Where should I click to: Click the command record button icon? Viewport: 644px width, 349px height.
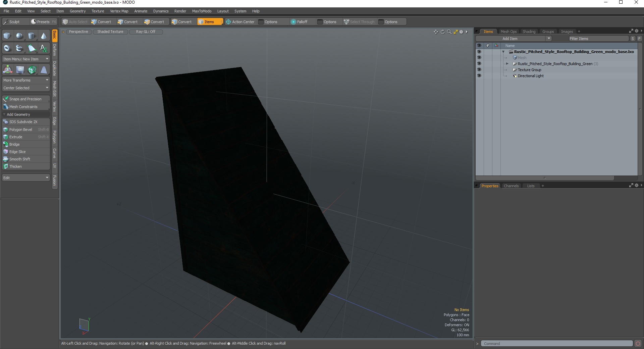(638, 343)
